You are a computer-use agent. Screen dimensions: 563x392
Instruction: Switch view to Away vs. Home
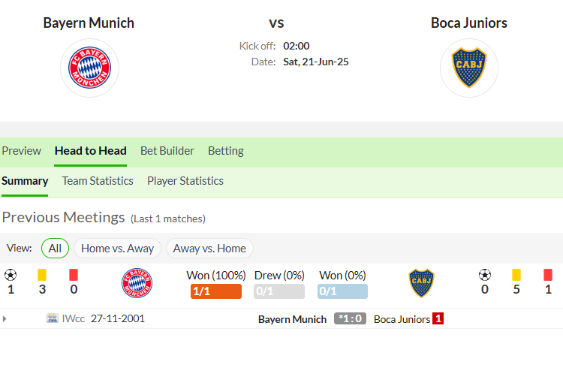tap(209, 249)
